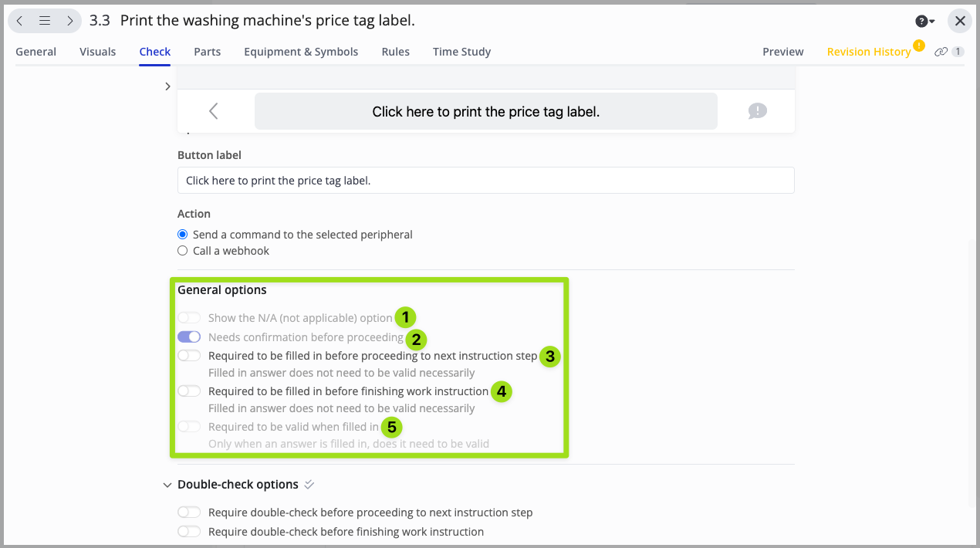The height and width of the screenshot is (548, 980).
Task: Toggle Needs confirmation before proceeding
Action: (x=189, y=337)
